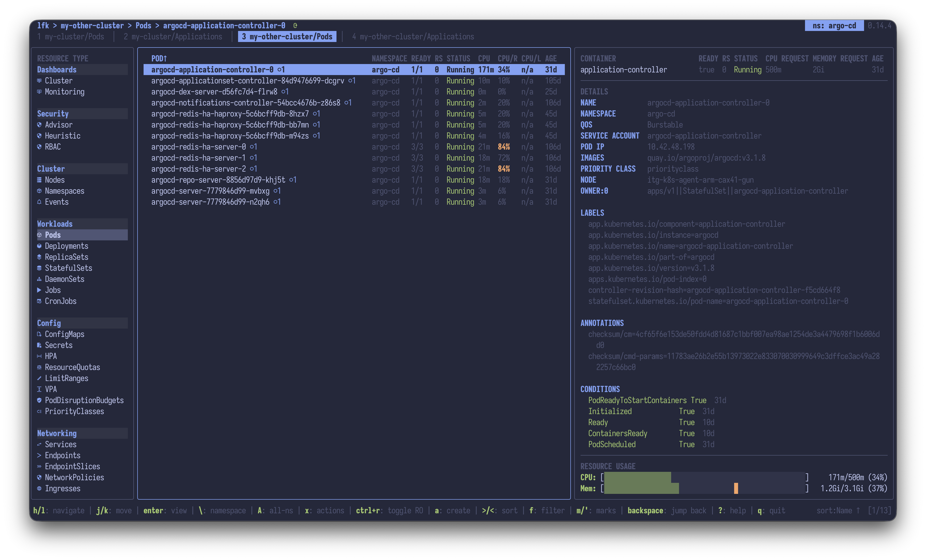Click the Pods cube icon
Image resolution: width=926 pixels, height=560 pixels.
pos(39,235)
